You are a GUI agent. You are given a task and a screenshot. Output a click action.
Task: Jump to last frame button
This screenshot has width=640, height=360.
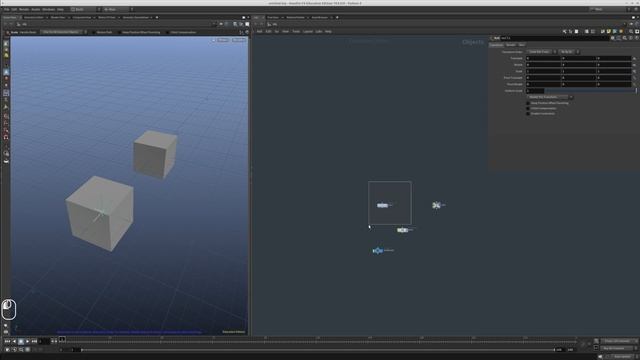(34, 341)
